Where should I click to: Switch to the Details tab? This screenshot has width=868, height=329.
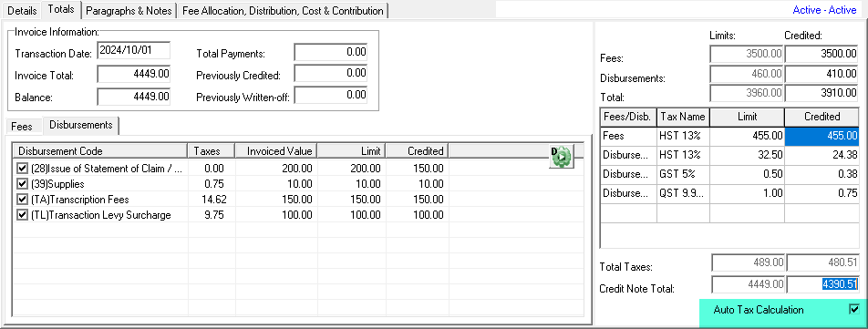(22, 11)
